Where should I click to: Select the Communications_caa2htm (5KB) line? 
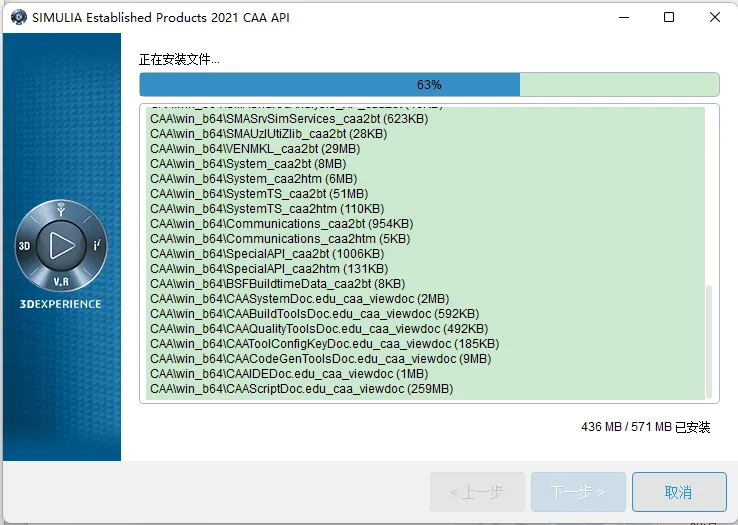point(280,239)
